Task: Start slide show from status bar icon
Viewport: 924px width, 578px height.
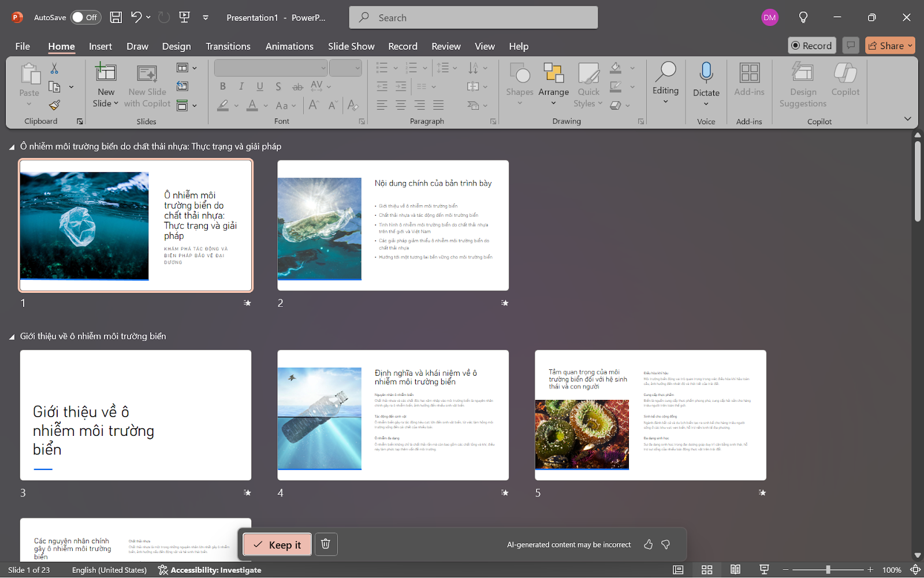Action: (764, 570)
